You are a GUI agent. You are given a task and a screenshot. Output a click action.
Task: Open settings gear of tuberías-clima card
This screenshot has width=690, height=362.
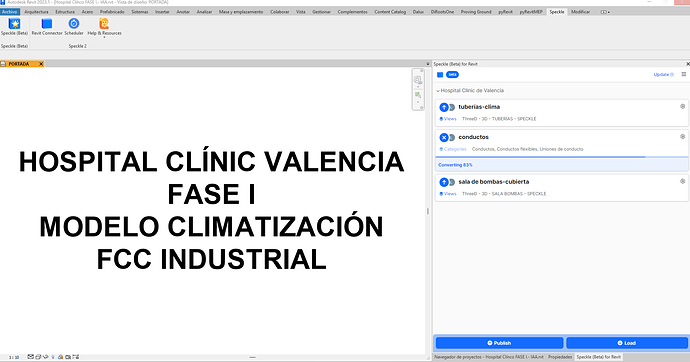click(683, 106)
